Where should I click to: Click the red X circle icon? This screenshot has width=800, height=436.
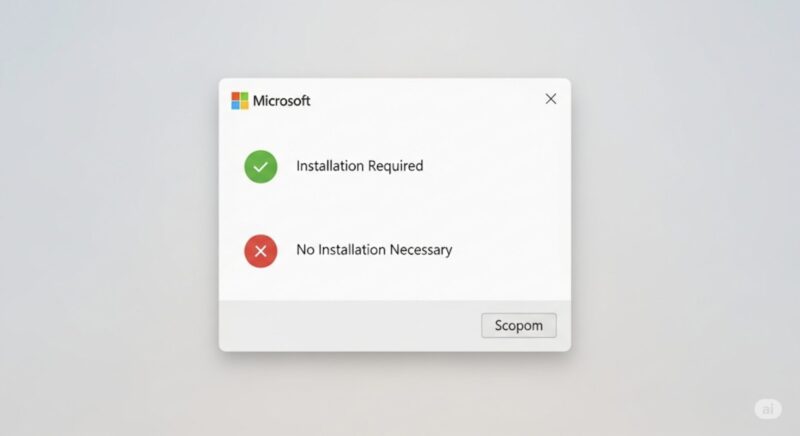[261, 251]
